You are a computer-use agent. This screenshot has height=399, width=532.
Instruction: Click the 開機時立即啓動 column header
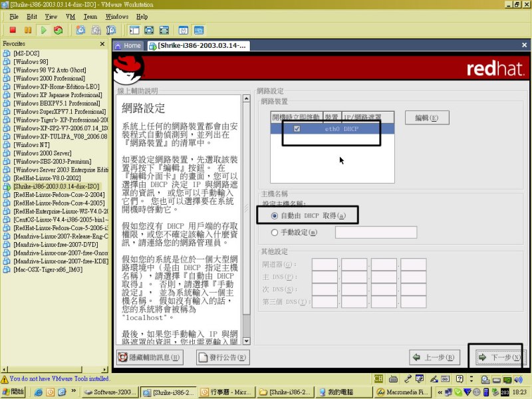click(296, 117)
